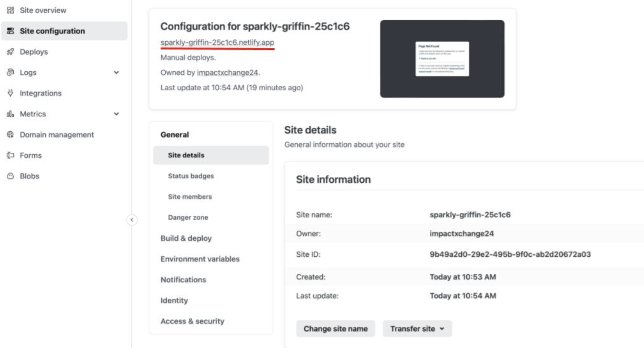Click the Last update value Today at 10:54 AM
Image resolution: width=644 pixels, height=360 pixels.
pyautogui.click(x=463, y=296)
